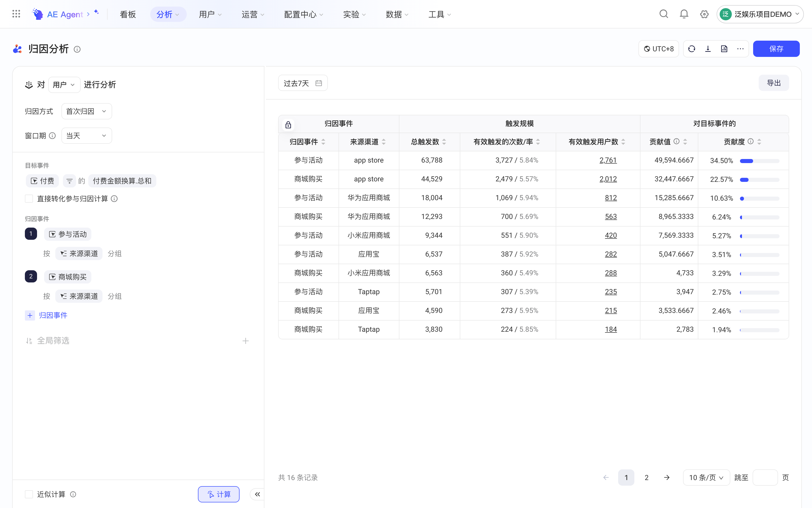Click the filter icon beside 付费
This screenshot has height=508, width=812.
coord(69,181)
